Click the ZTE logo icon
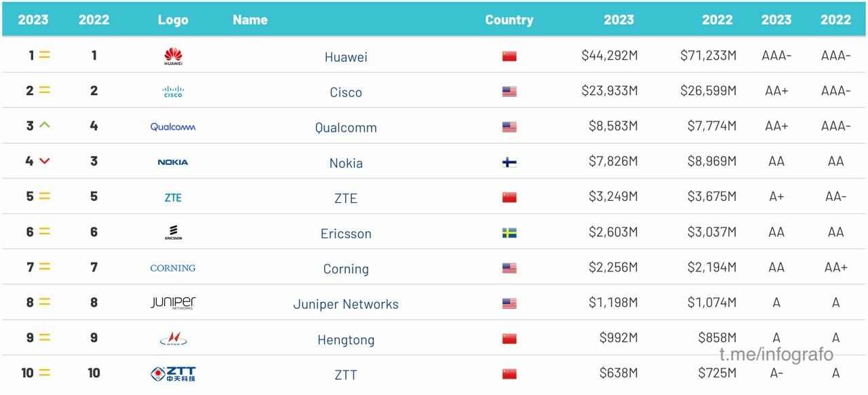Image resolution: width=868 pixels, height=395 pixels. 173,197
